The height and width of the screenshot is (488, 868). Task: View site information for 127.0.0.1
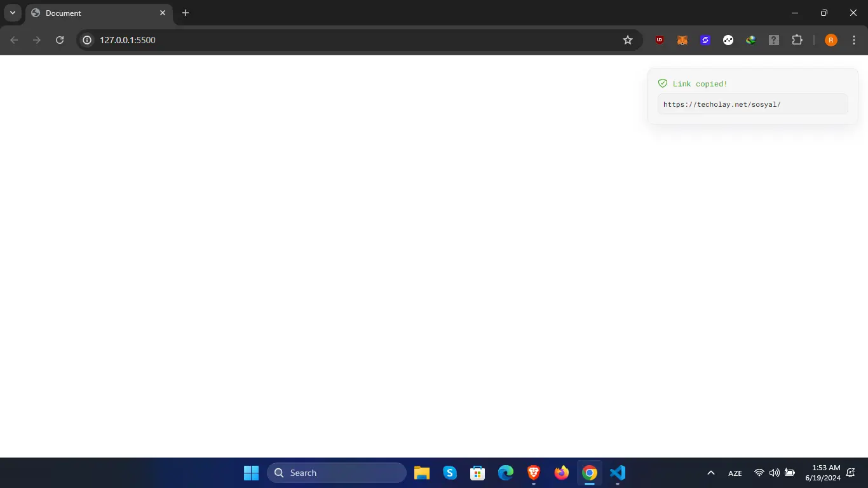click(x=88, y=40)
